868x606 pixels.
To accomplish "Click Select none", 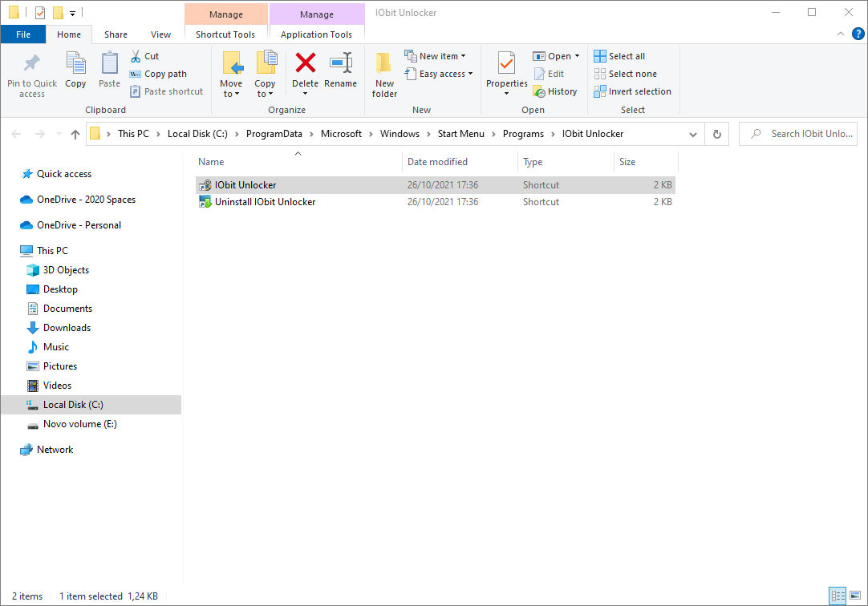I will tap(626, 74).
